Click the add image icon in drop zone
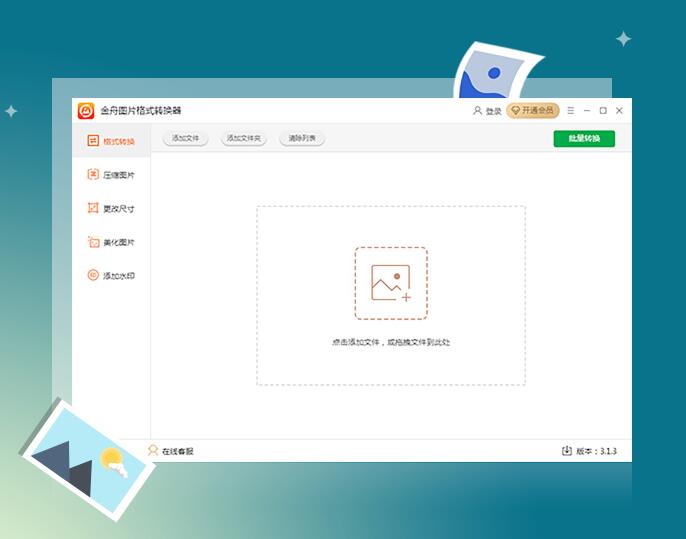The height and width of the screenshot is (539, 686). tap(391, 284)
